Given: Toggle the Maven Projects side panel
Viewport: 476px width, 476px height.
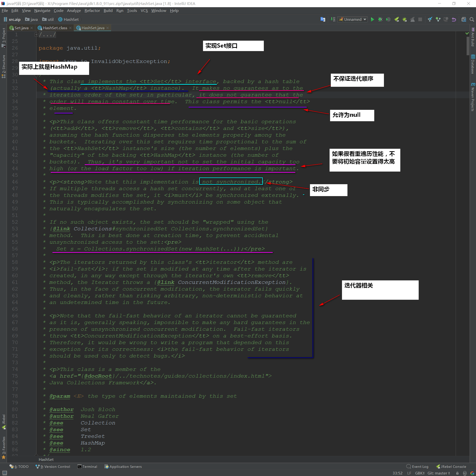Looking at the screenshot, I should coord(473,97).
